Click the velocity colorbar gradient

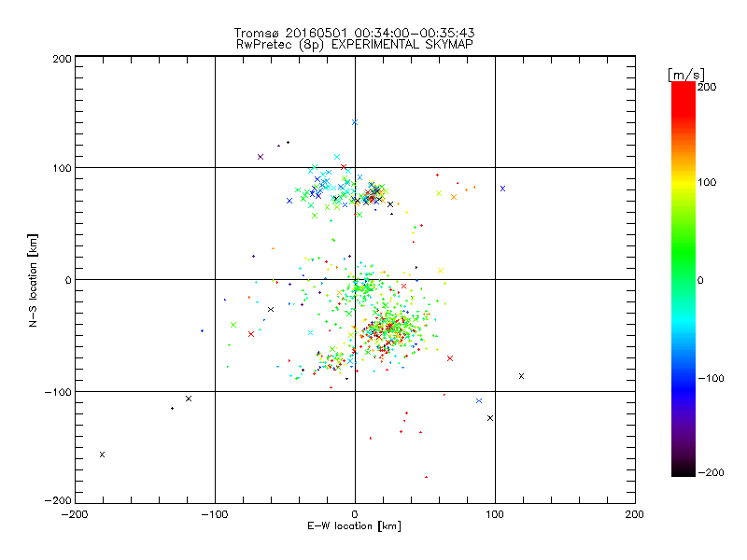684,279
